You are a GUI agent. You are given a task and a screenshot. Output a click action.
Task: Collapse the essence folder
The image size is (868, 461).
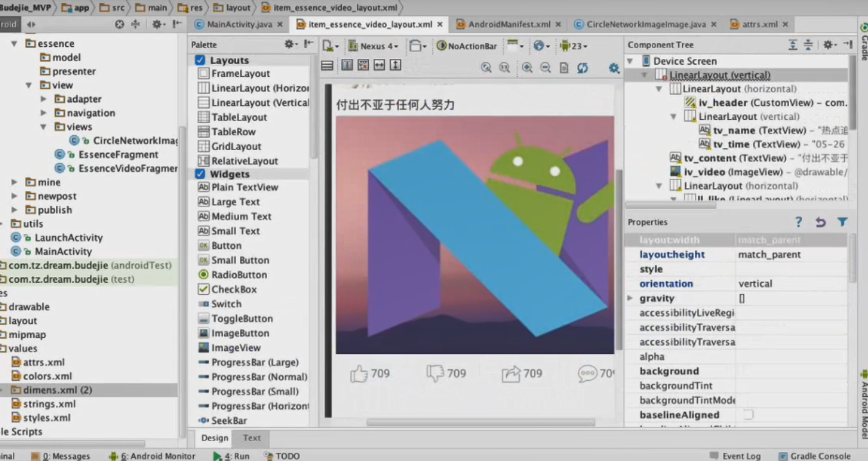13,44
